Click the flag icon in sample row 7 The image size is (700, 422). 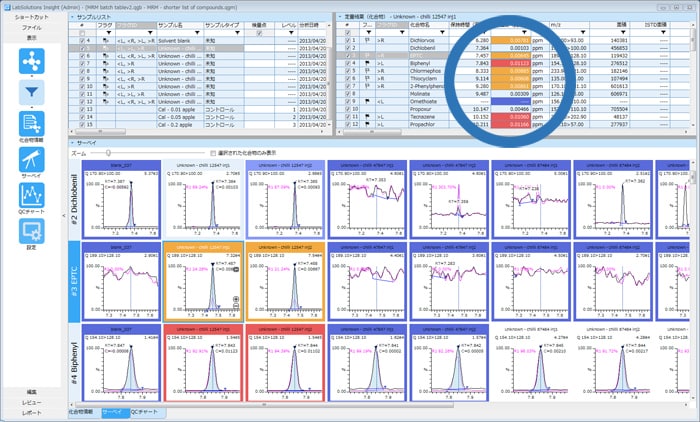point(105,63)
